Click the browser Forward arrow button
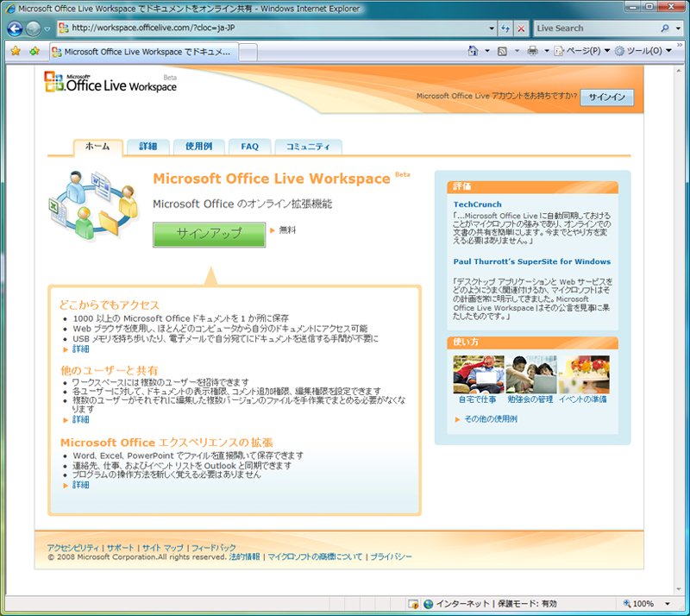The width and height of the screenshot is (690, 616). click(34, 28)
